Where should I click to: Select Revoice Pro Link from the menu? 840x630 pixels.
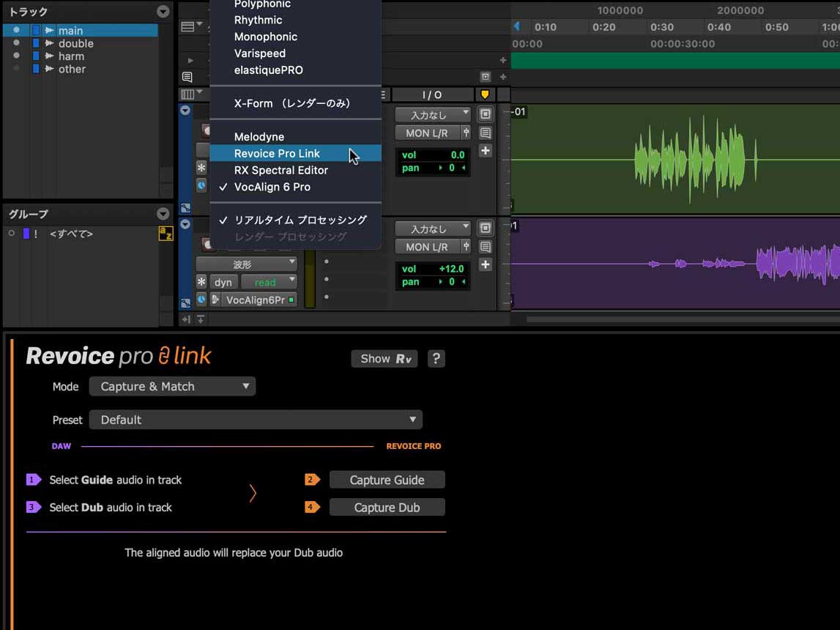coord(295,154)
